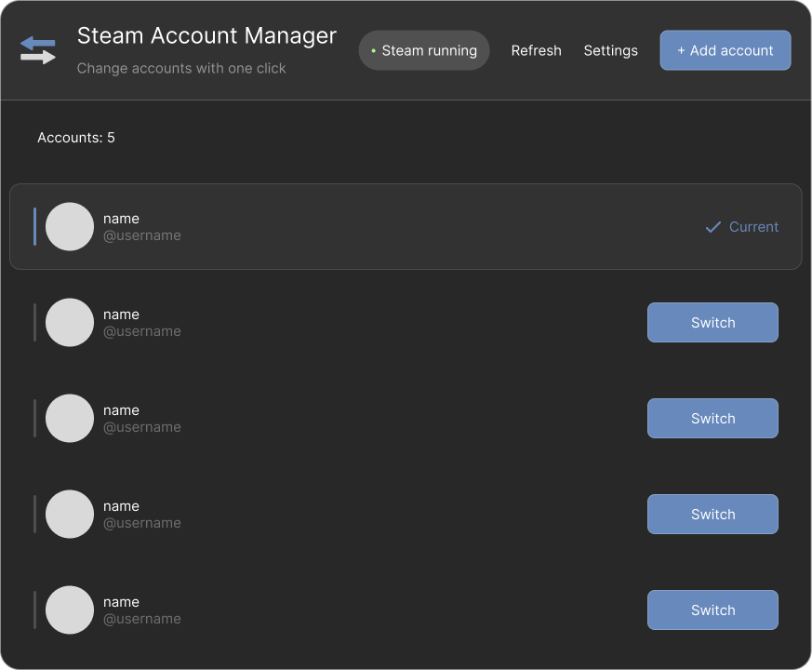The width and height of the screenshot is (812, 670).
Task: Switch to the third account in the list
Action: (x=712, y=418)
